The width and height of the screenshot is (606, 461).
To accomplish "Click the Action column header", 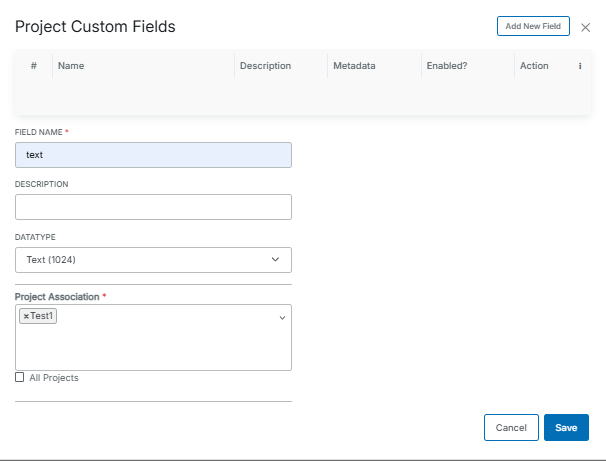I will pos(534,66).
